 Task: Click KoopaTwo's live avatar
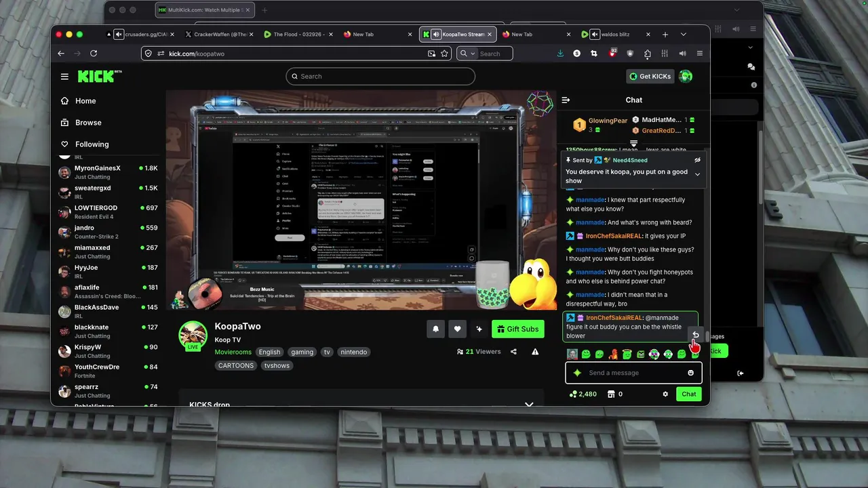click(x=193, y=335)
